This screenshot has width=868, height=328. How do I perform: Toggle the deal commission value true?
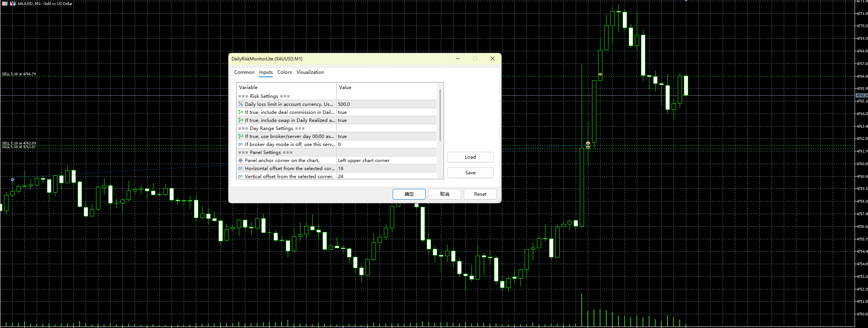tap(387, 112)
